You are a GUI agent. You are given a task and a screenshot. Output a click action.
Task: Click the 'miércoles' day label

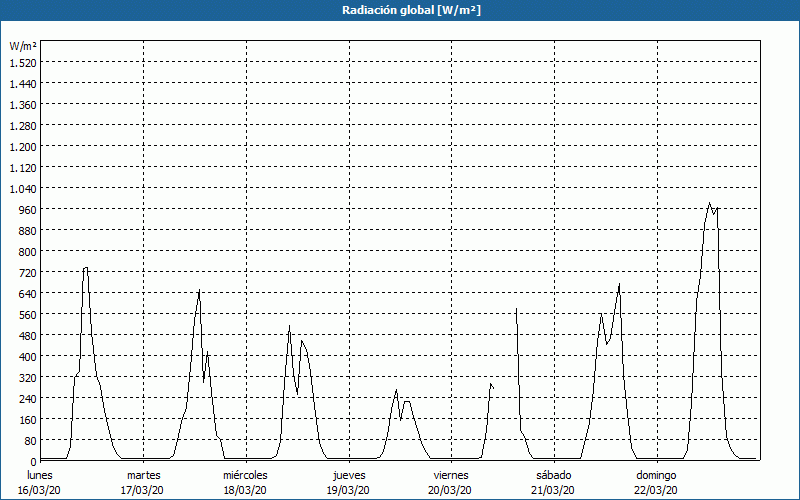point(245,475)
